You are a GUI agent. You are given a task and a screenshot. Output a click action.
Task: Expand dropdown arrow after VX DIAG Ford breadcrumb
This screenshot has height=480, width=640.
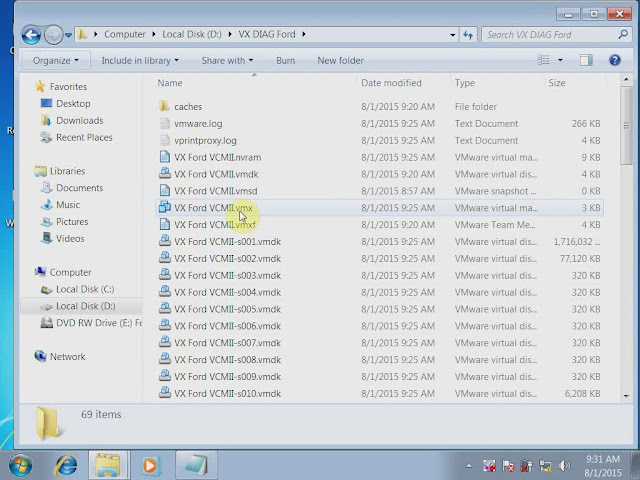coord(304,34)
